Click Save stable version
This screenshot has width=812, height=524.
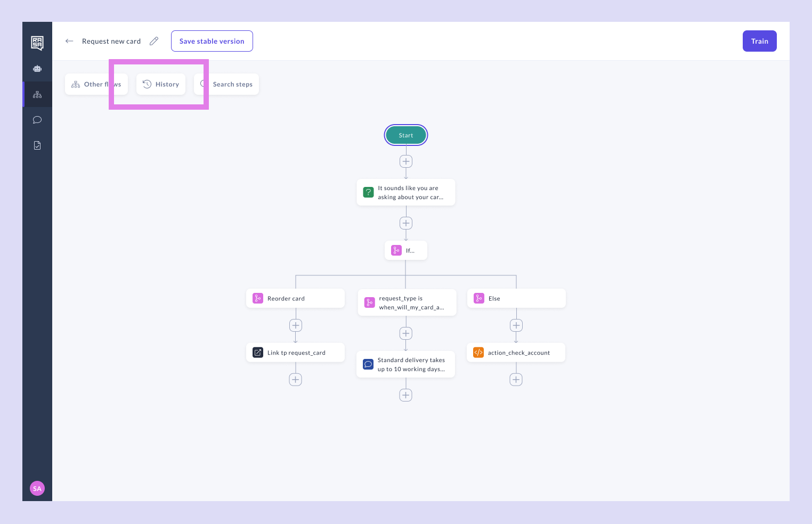point(212,41)
